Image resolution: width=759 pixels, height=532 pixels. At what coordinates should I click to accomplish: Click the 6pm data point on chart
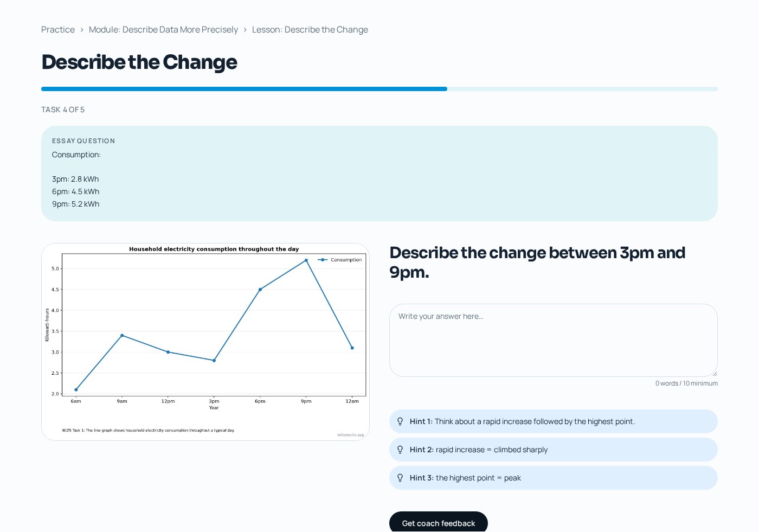[x=260, y=290]
